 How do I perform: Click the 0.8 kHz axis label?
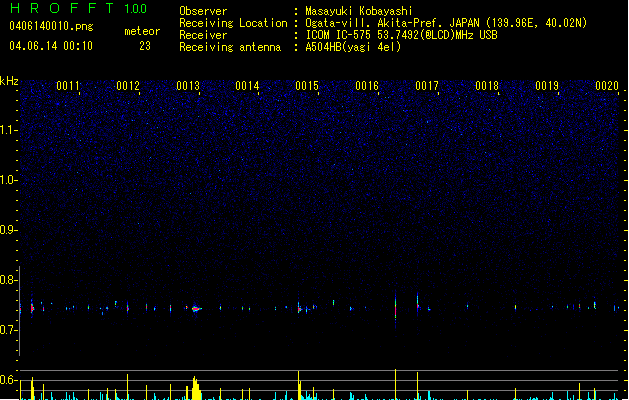coord(8,280)
